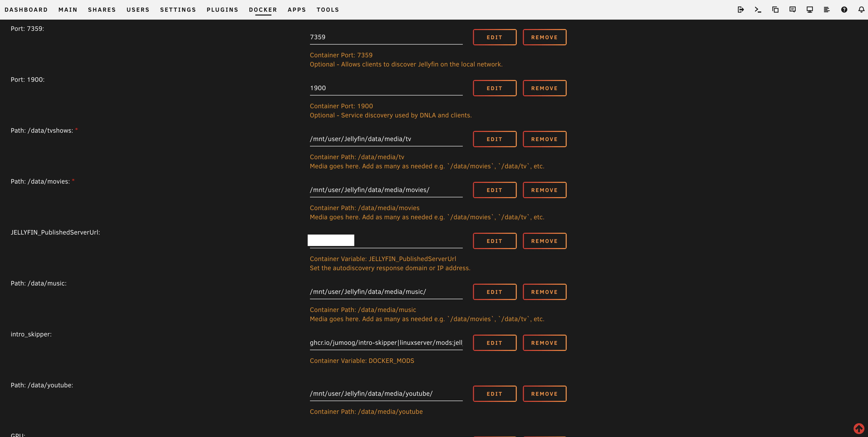Remove the intro_skipper variable

[544, 343]
